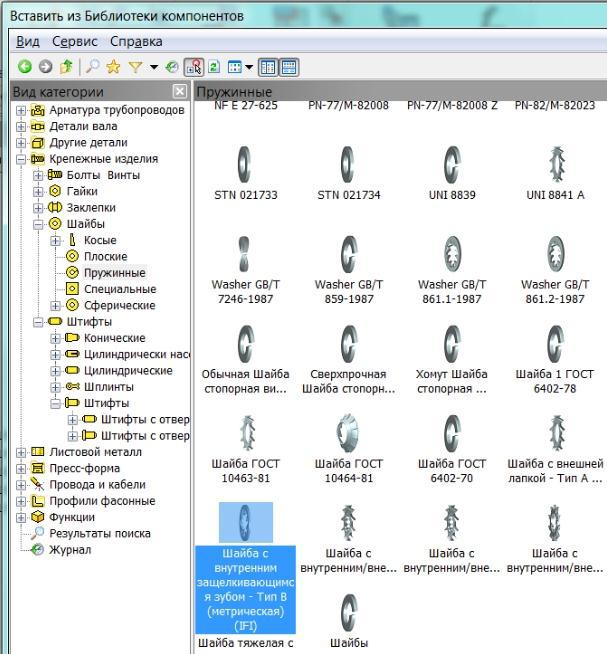607x654 pixels.
Task: Select Washer GB/T 859-1987 thumbnail
Action: (349, 254)
